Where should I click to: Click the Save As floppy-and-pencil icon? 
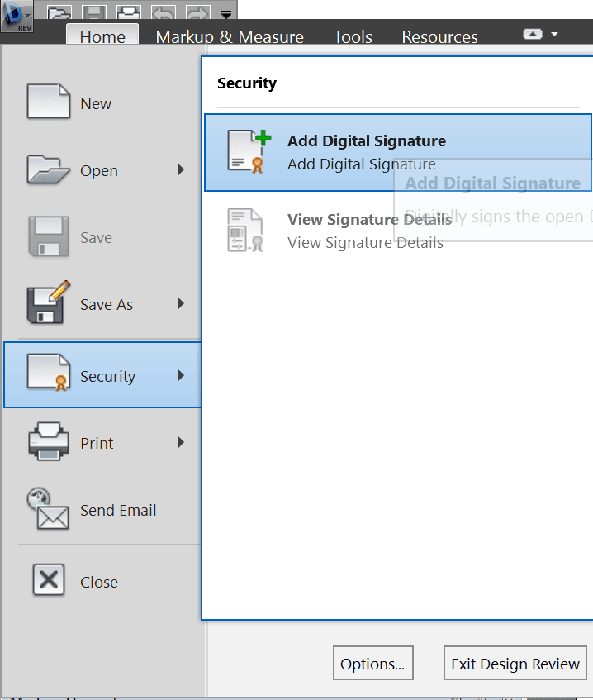click(49, 304)
